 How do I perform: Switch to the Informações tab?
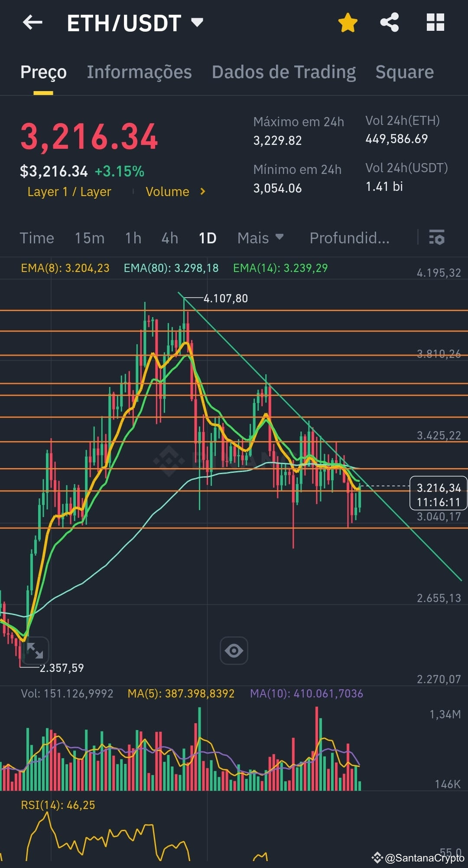pos(139,72)
